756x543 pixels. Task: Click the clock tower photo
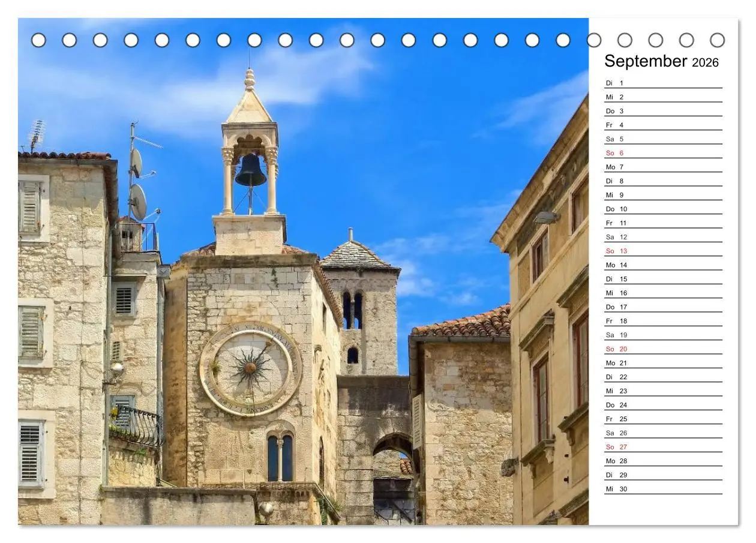point(303,271)
